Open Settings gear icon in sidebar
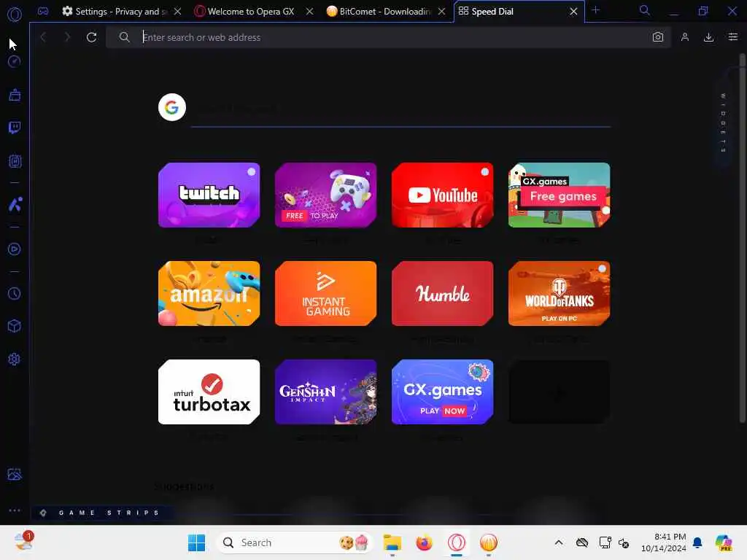Screen dimensions: 747x560 pyautogui.click(x=15, y=359)
